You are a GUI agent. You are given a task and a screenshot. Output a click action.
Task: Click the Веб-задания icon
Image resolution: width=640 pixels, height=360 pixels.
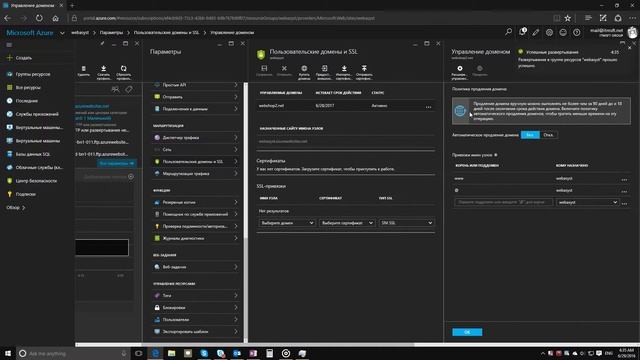coord(157,267)
